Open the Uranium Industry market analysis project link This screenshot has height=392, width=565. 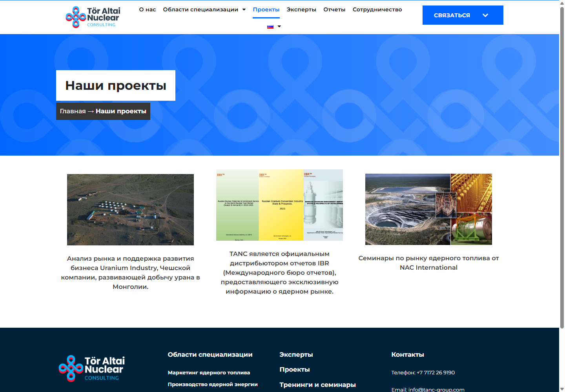pos(130,273)
